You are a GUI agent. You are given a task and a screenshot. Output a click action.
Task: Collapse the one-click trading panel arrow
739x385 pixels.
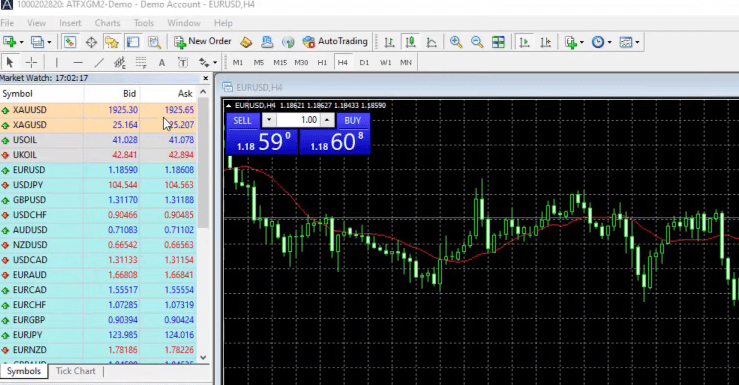(229, 106)
